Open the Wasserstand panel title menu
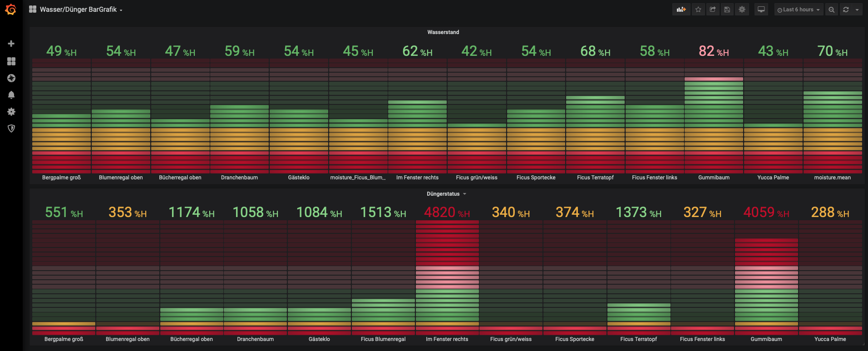This screenshot has width=868, height=351. [443, 32]
